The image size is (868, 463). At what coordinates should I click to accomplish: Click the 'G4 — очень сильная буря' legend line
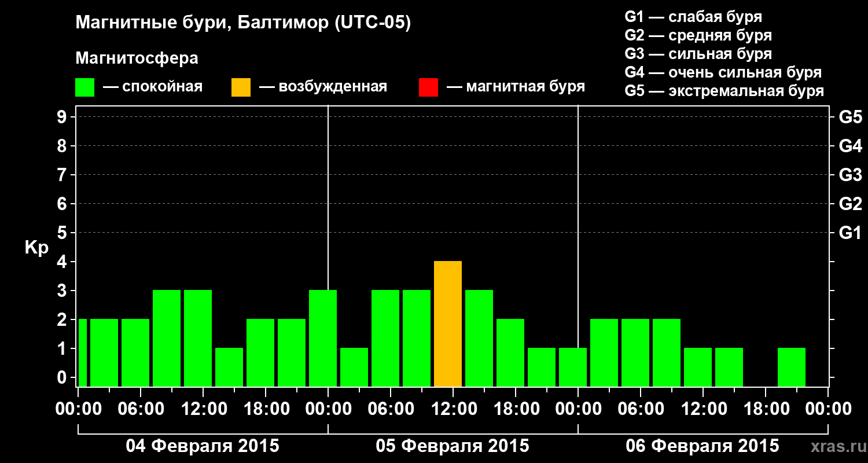click(723, 72)
